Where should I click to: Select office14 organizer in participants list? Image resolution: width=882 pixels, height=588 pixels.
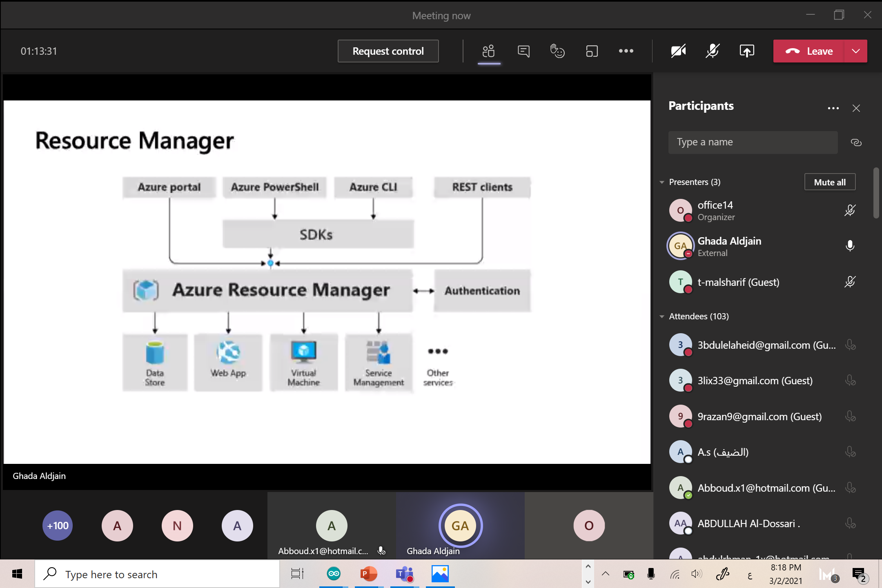tap(715, 211)
